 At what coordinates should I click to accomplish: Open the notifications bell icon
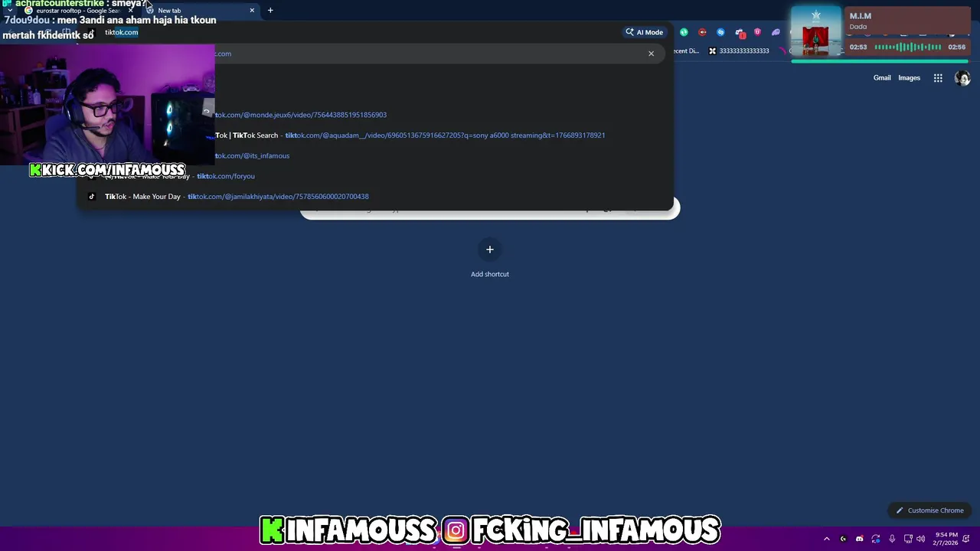967,539
